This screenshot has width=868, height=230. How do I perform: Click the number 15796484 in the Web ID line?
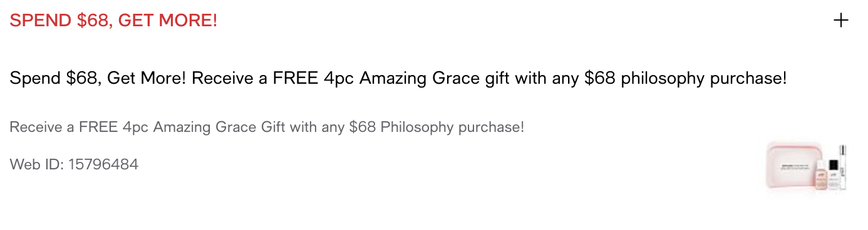click(x=103, y=164)
